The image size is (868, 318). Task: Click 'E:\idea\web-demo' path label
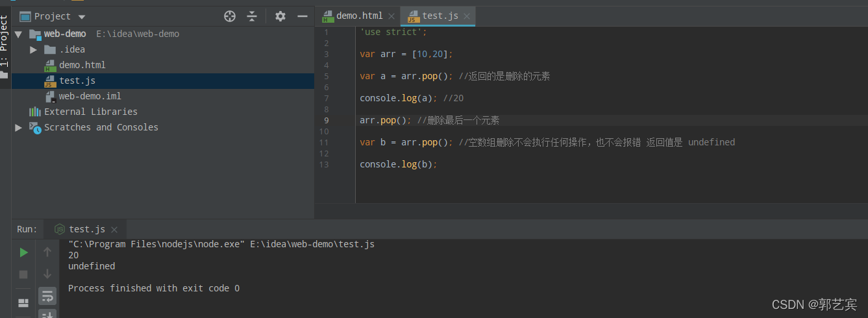(x=138, y=34)
